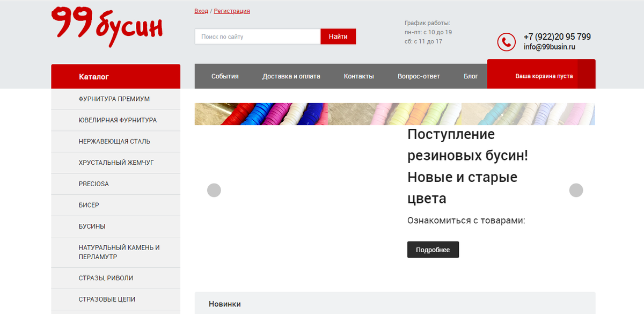Image resolution: width=644 pixels, height=314 pixels.
Task: Open НЕРЖАВЕЮЩАЯ СТАЛЬ category
Action: tap(115, 142)
